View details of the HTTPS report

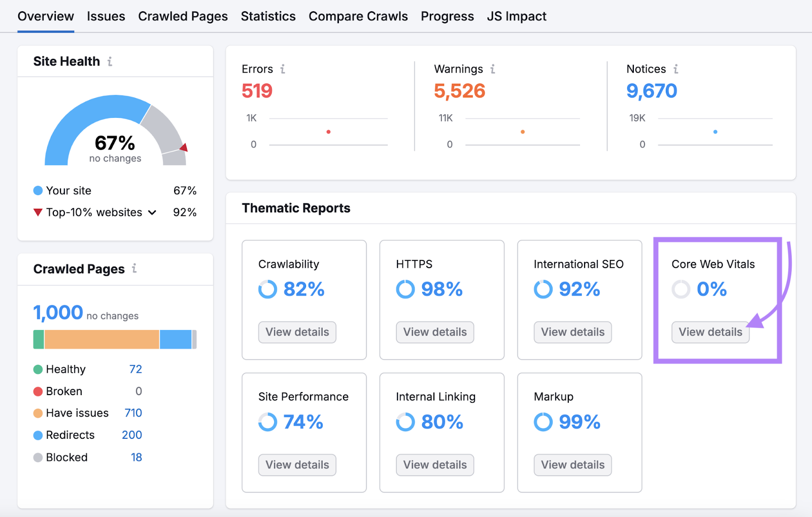434,332
